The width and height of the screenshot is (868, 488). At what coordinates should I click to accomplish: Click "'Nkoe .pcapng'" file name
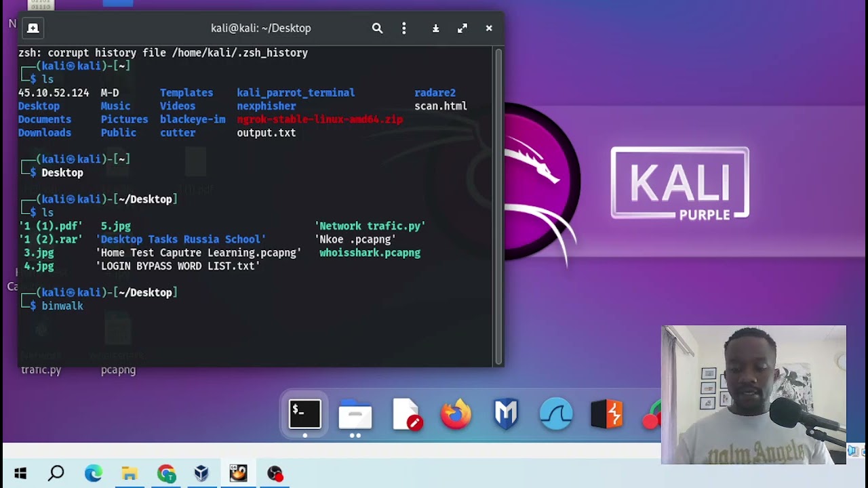[355, 239]
